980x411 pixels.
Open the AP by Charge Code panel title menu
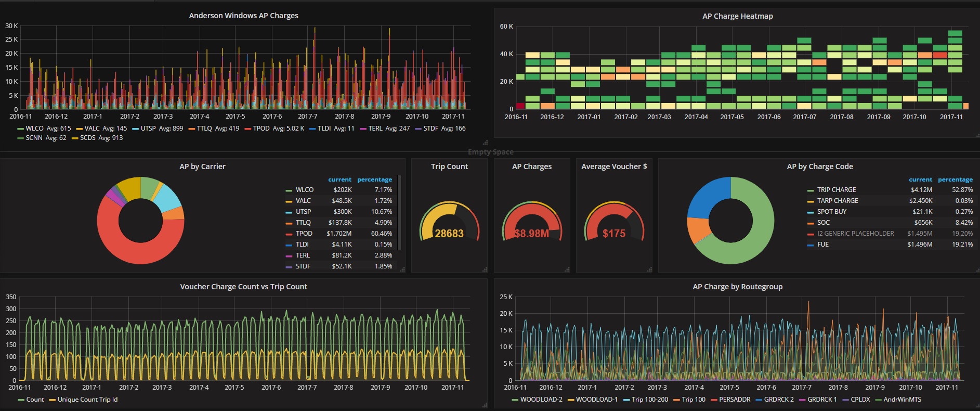point(820,166)
